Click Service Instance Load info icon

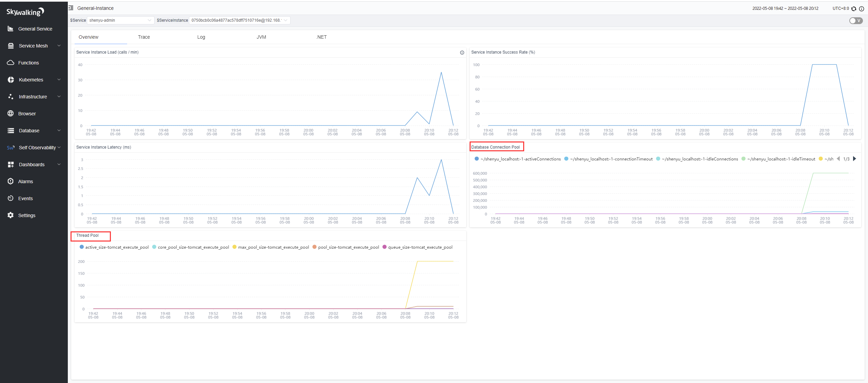coord(462,53)
